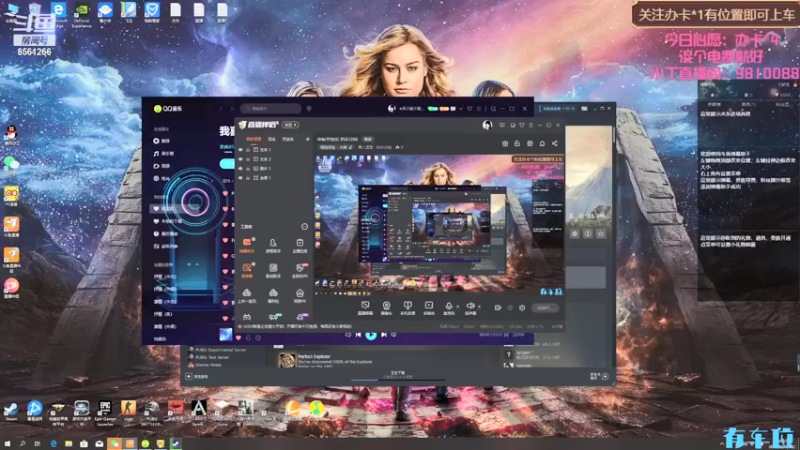The image size is (800, 450).
Task: Open QQ Music first sidebar item
Action: coord(162,141)
